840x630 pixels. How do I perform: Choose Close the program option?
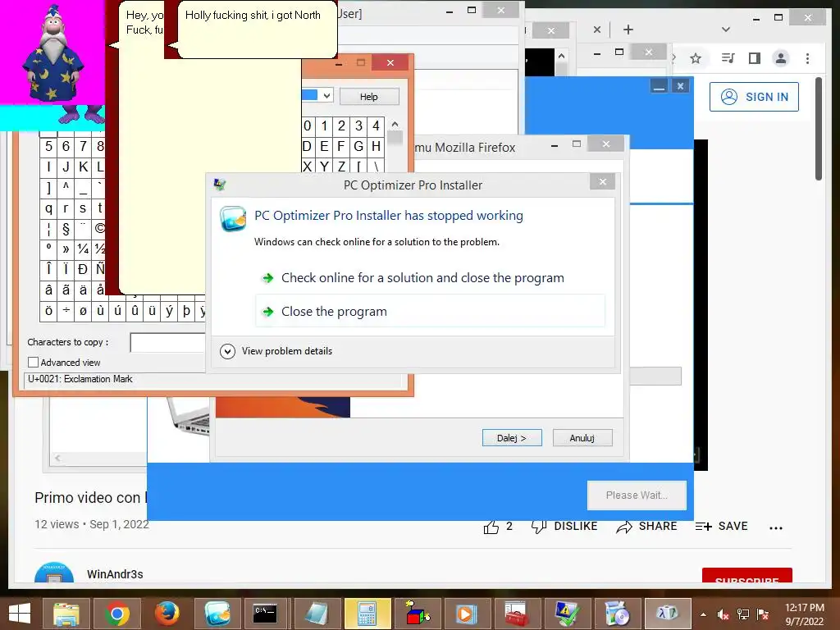tap(430, 311)
